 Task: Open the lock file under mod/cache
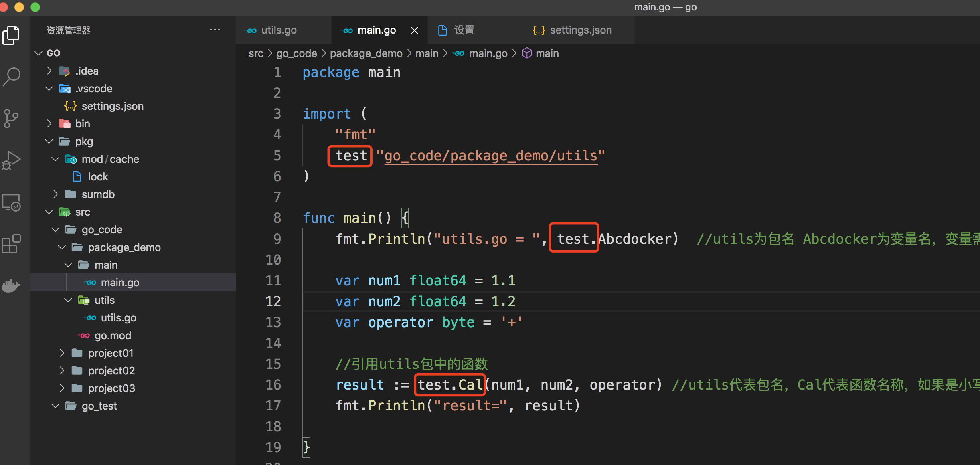(98, 177)
